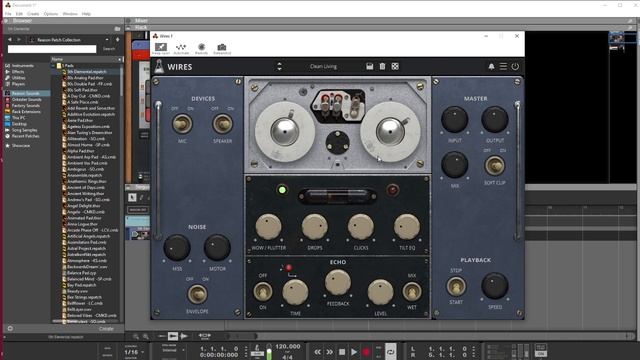Open the Create menu

click(x=33, y=14)
